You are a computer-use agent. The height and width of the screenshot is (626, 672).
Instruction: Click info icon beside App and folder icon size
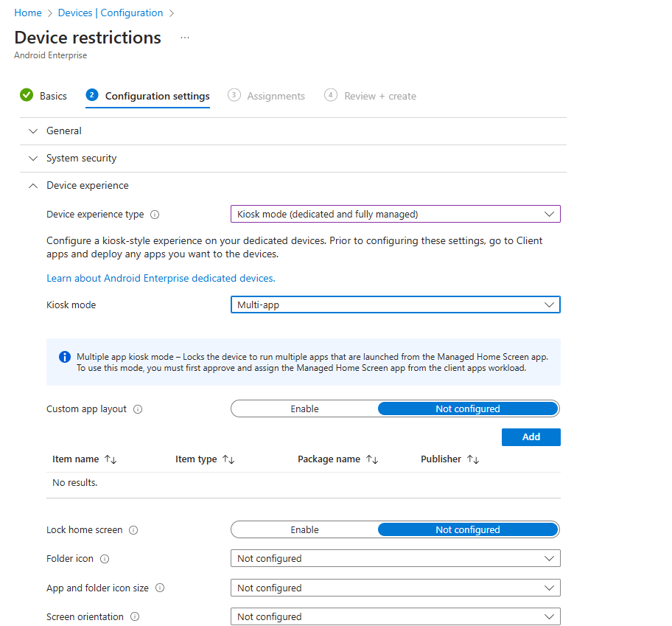tap(160, 588)
